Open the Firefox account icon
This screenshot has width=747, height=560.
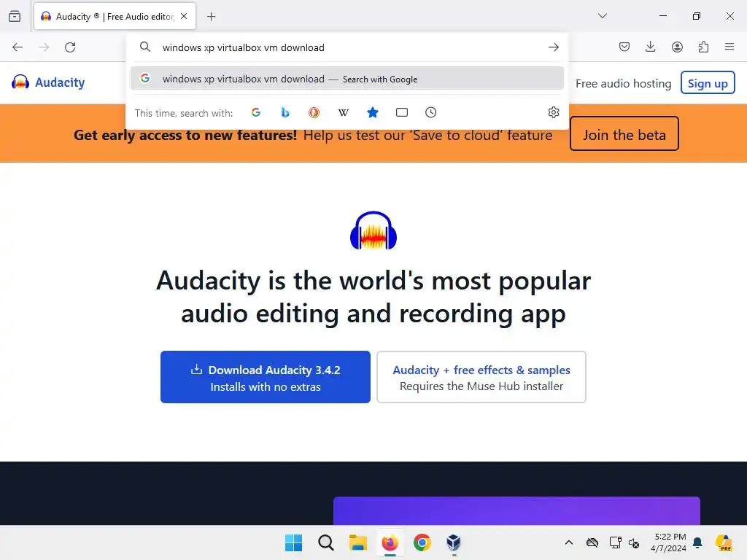click(678, 47)
